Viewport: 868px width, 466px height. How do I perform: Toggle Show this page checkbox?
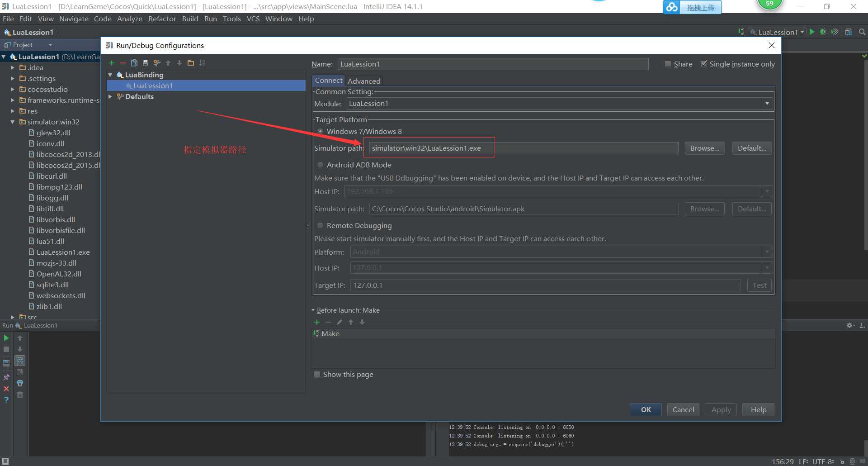tap(317, 374)
